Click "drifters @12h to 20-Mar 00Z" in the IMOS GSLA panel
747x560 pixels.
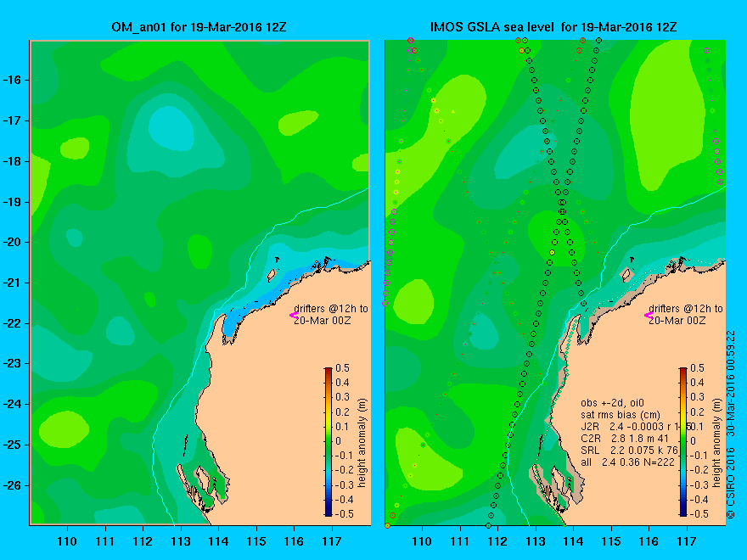[686, 314]
